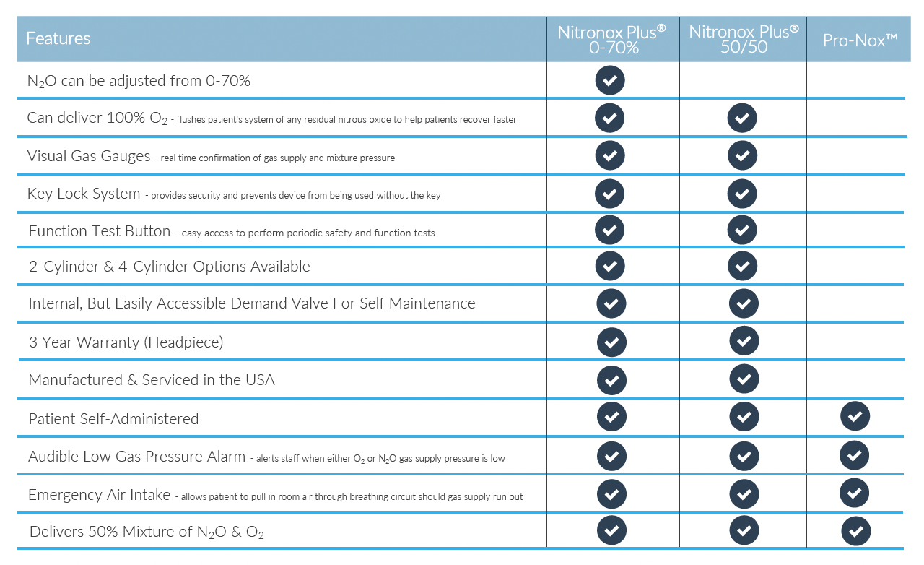Click the Features header label

click(58, 38)
